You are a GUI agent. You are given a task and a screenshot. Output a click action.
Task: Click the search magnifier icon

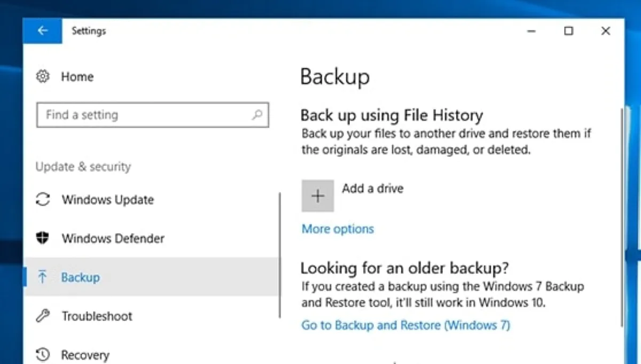(x=257, y=115)
